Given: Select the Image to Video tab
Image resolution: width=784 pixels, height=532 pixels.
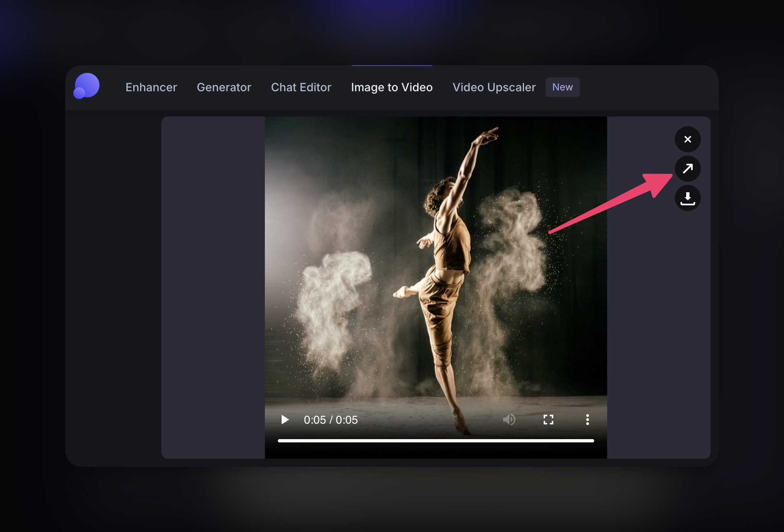Looking at the screenshot, I should point(392,87).
